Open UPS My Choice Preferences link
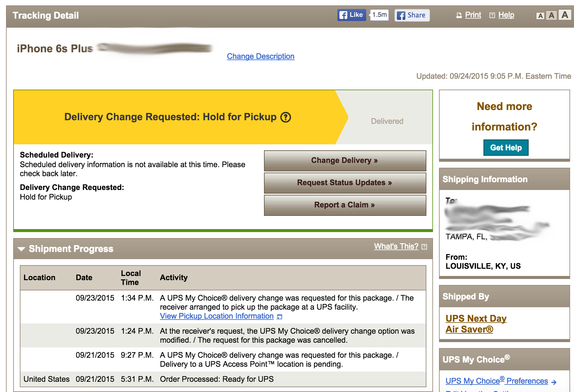 click(x=497, y=381)
